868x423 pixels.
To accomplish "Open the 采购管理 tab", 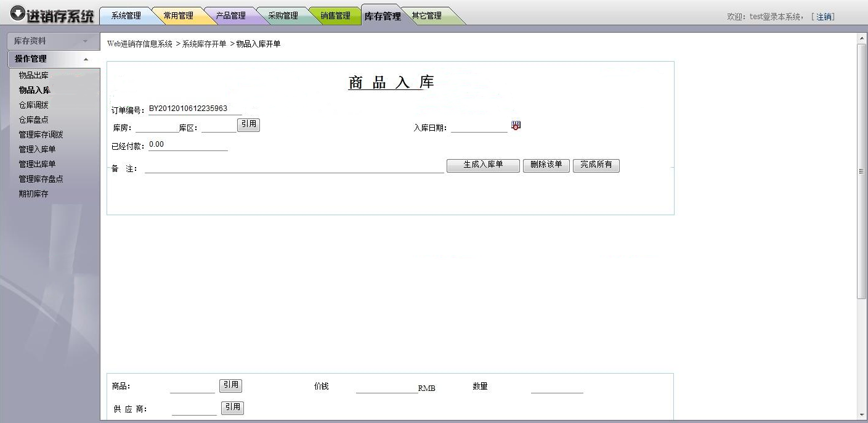I will (x=283, y=16).
